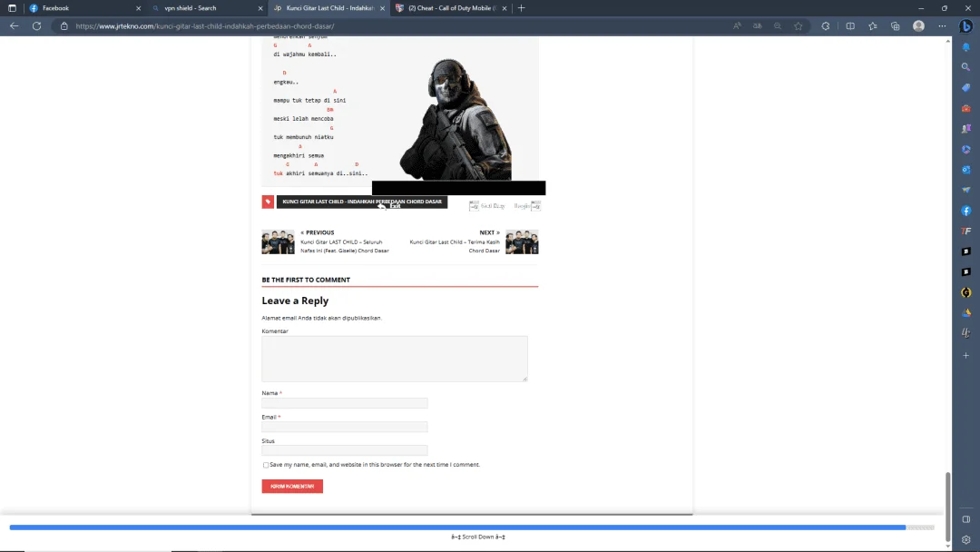This screenshot has height=552, width=980.
Task: Click the previous post band thumbnail
Action: [x=279, y=241]
